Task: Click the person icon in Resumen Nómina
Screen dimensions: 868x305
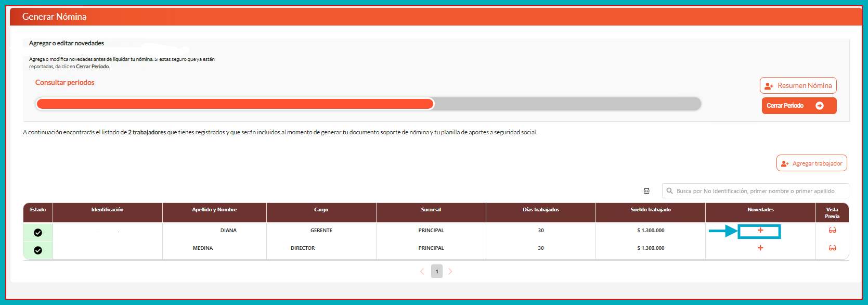Action: (x=769, y=86)
